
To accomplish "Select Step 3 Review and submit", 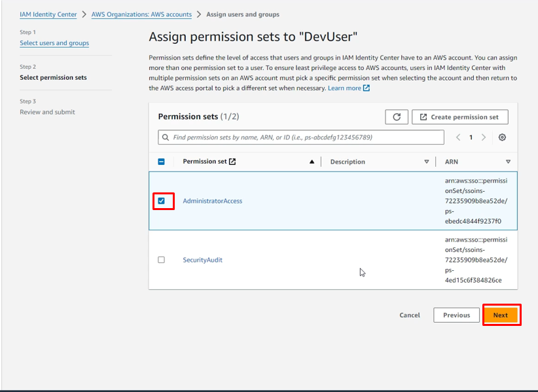I will (47, 112).
